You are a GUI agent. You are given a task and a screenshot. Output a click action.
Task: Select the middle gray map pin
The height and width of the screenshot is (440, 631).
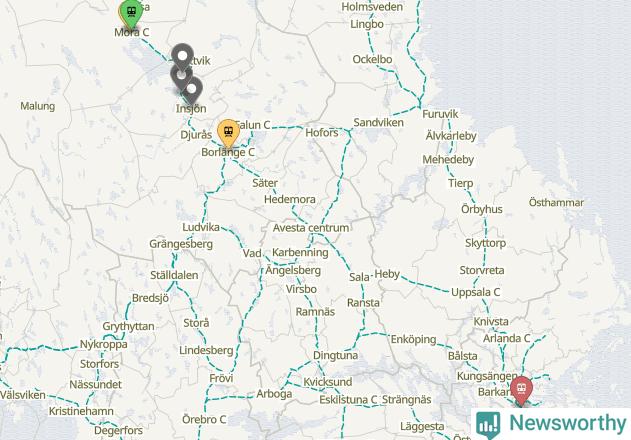pyautogui.click(x=181, y=76)
